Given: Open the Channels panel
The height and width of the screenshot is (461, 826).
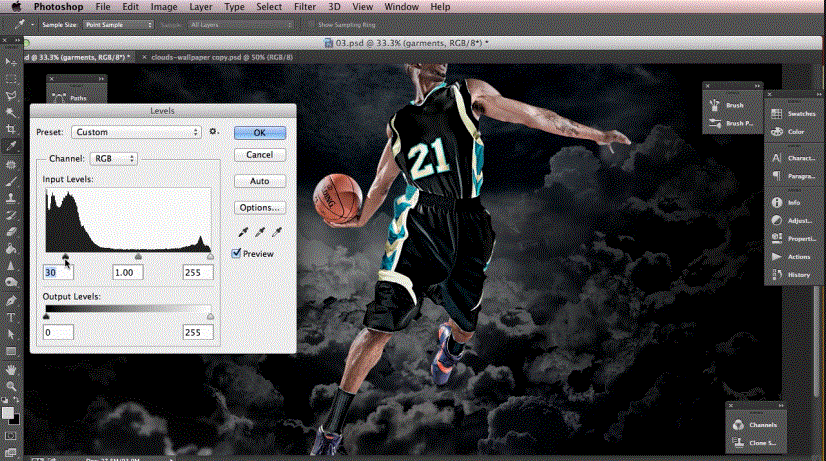Looking at the screenshot, I should pos(755,425).
